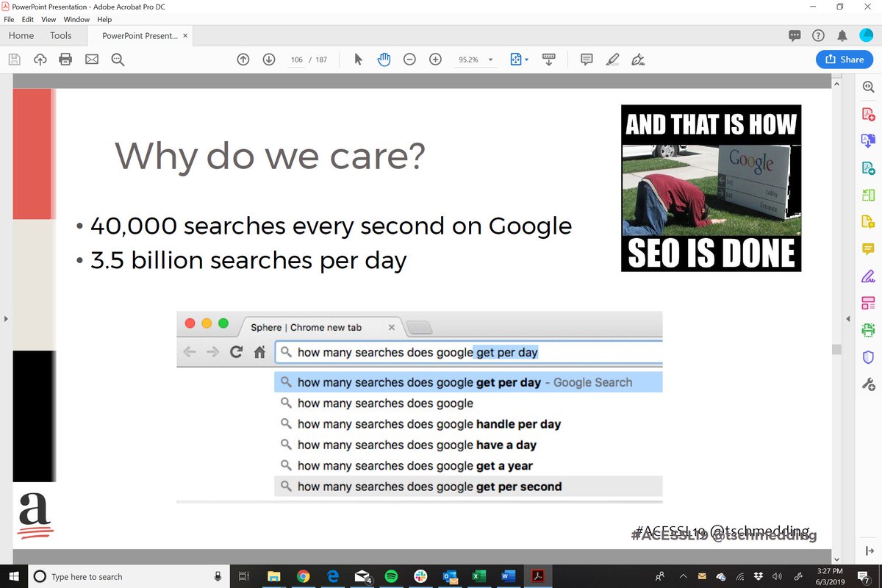This screenshot has width=882, height=588.
Task: Open the Window menu
Action: (x=76, y=19)
